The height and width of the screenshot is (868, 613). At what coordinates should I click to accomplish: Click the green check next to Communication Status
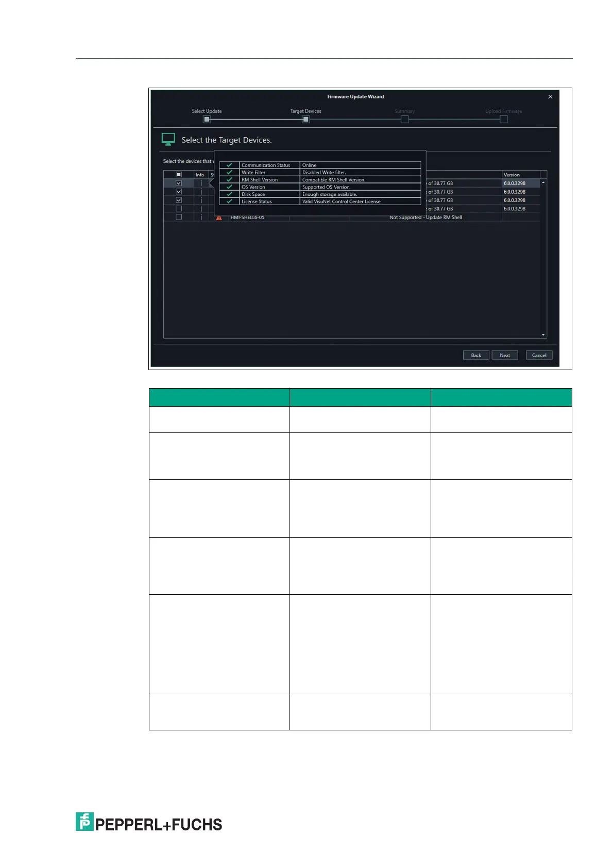[229, 165]
